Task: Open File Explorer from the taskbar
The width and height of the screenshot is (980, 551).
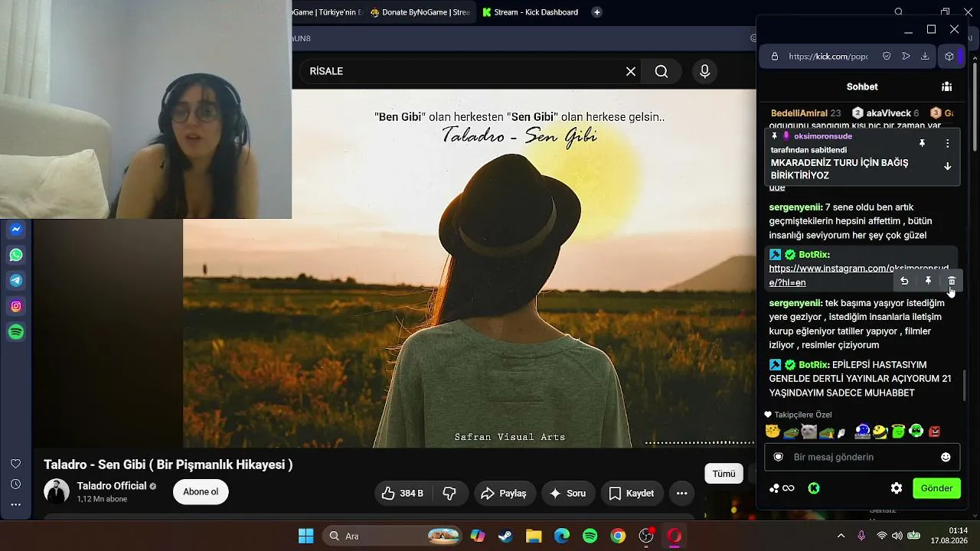Action: [x=534, y=536]
